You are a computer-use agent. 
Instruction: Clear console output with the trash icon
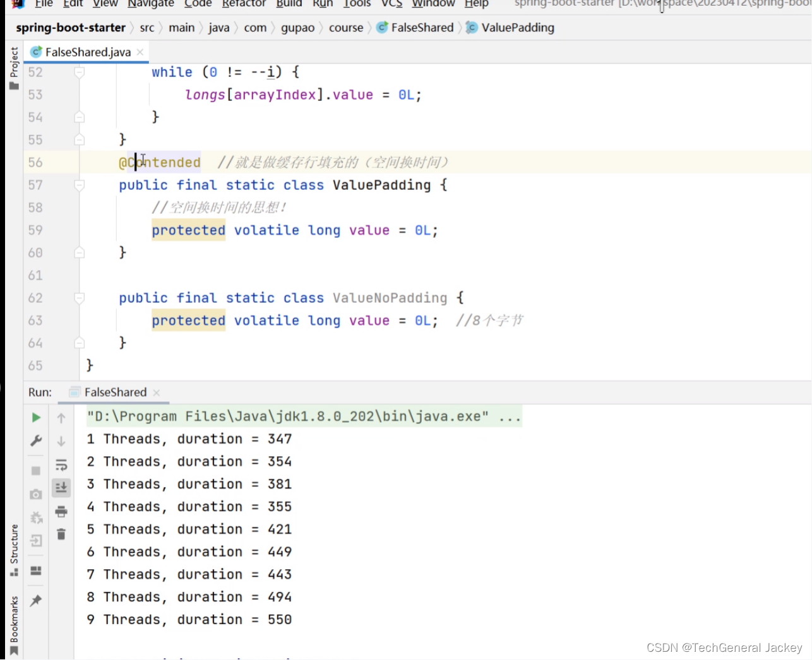pos(61,534)
